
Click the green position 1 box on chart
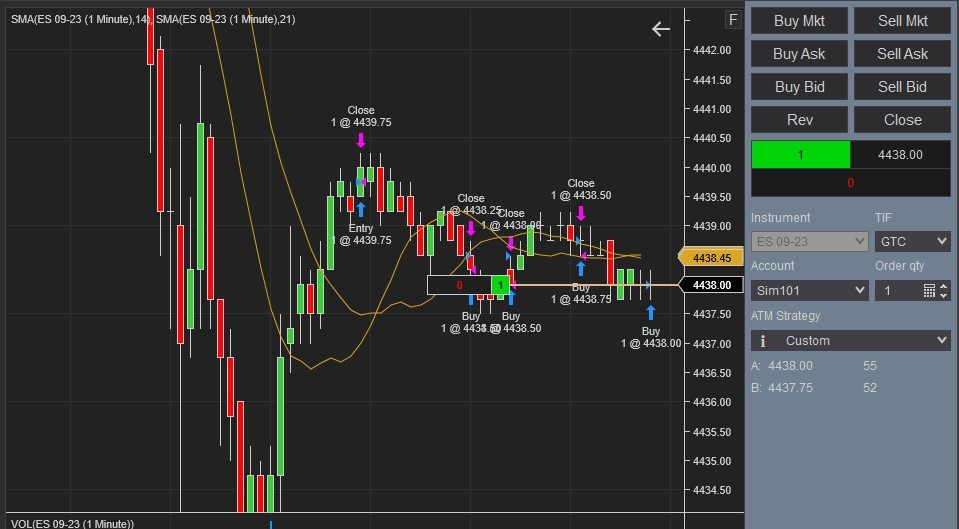500,285
